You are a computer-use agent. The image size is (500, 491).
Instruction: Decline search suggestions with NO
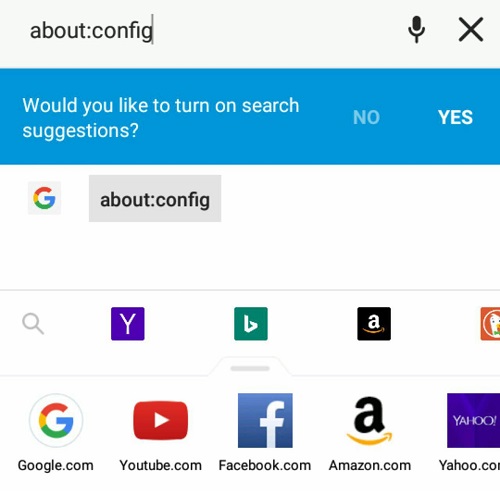point(366,117)
